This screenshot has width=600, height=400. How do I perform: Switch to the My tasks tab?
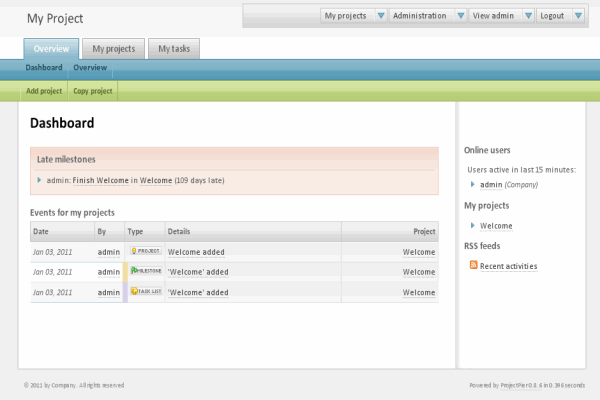pos(174,49)
